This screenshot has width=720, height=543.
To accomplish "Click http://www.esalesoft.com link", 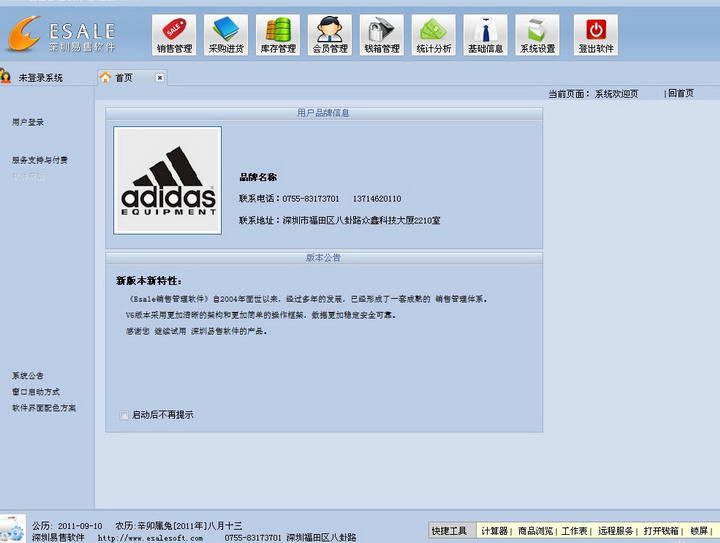I will [x=150, y=538].
